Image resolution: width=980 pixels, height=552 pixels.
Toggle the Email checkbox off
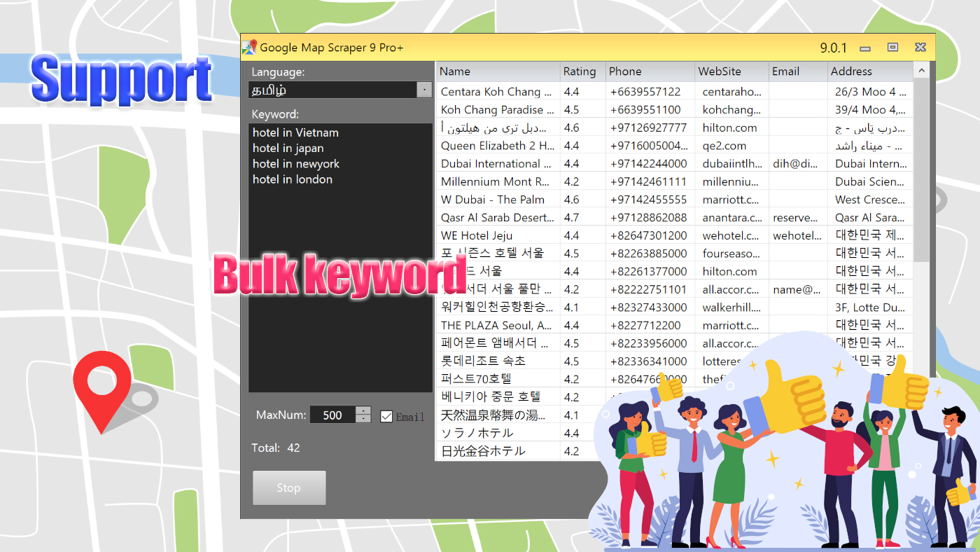pyautogui.click(x=386, y=417)
